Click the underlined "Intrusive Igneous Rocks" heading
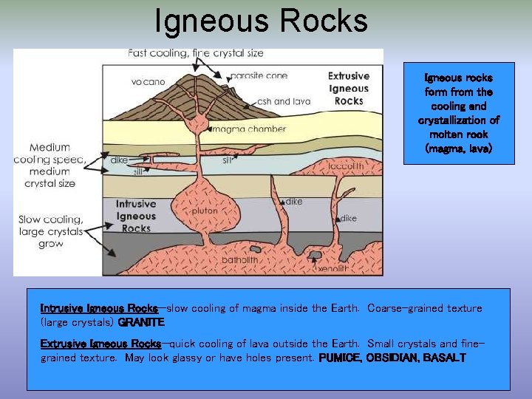The image size is (532, 399). [99, 308]
